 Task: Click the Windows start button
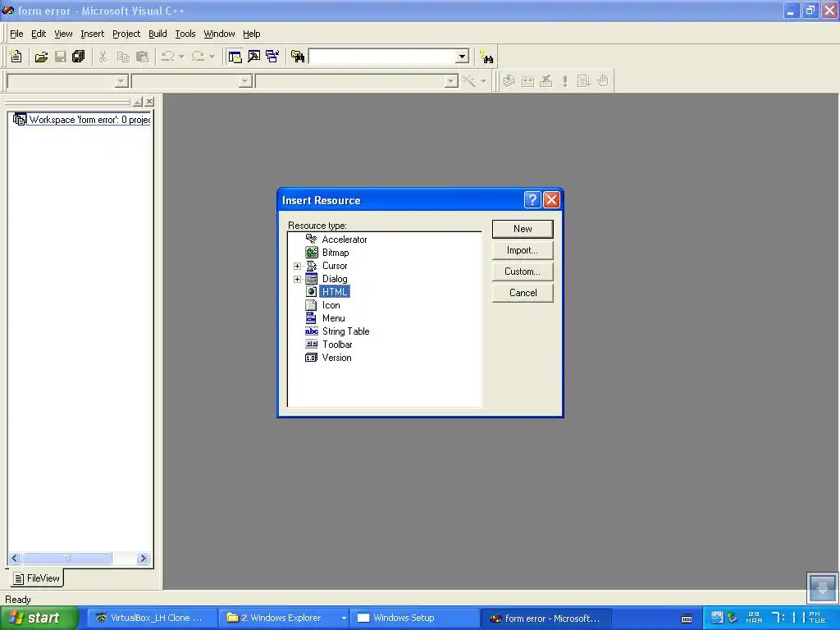coord(39,619)
